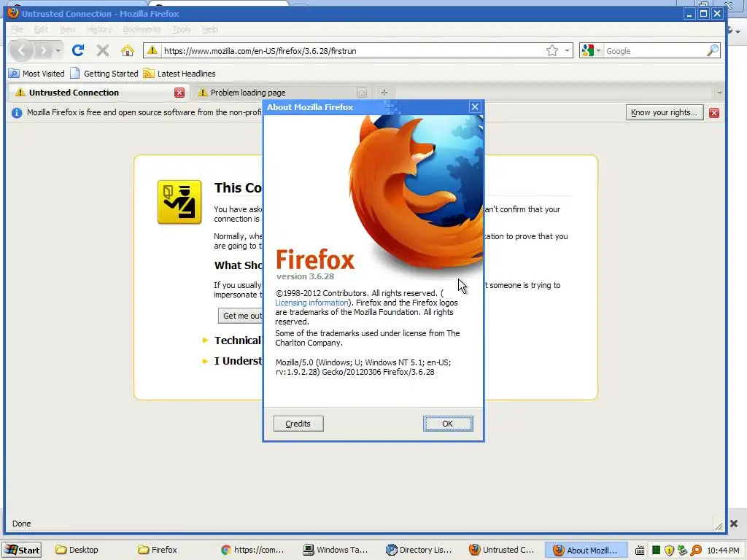Image resolution: width=747 pixels, height=560 pixels.
Task: Click the Credits button in About dialog
Action: tap(298, 424)
